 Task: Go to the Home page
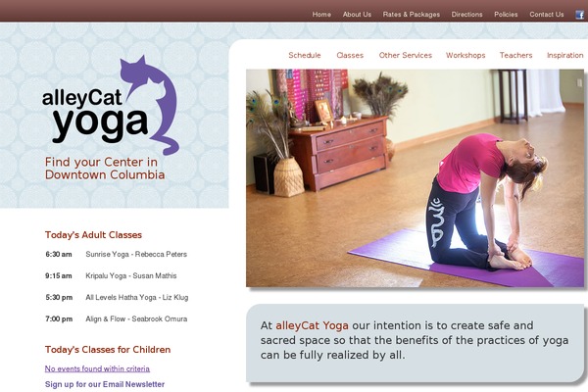[x=321, y=15]
